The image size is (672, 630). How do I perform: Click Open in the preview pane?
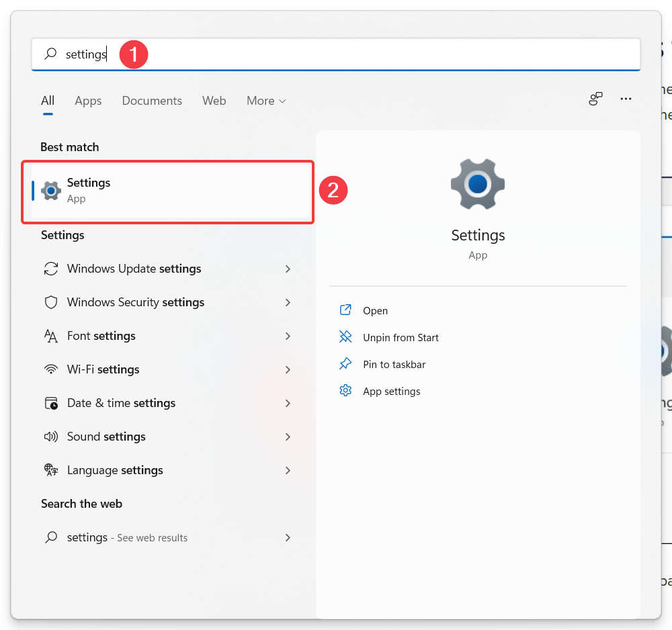tap(375, 310)
